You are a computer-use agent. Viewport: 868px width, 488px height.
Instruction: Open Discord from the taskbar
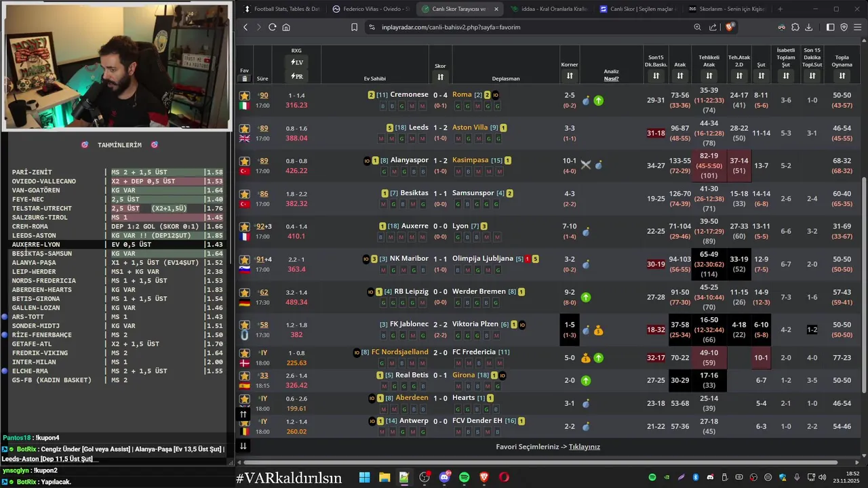(444, 477)
